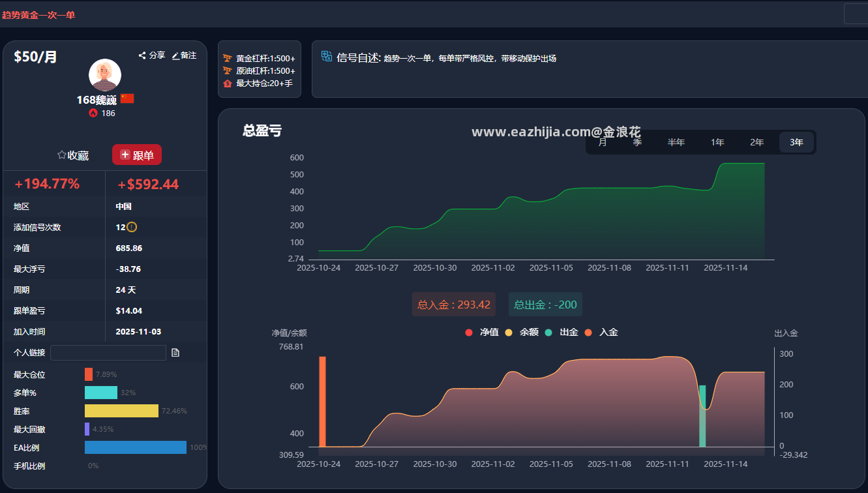Click the top-right header box
This screenshot has height=493, width=868.
(856, 14)
